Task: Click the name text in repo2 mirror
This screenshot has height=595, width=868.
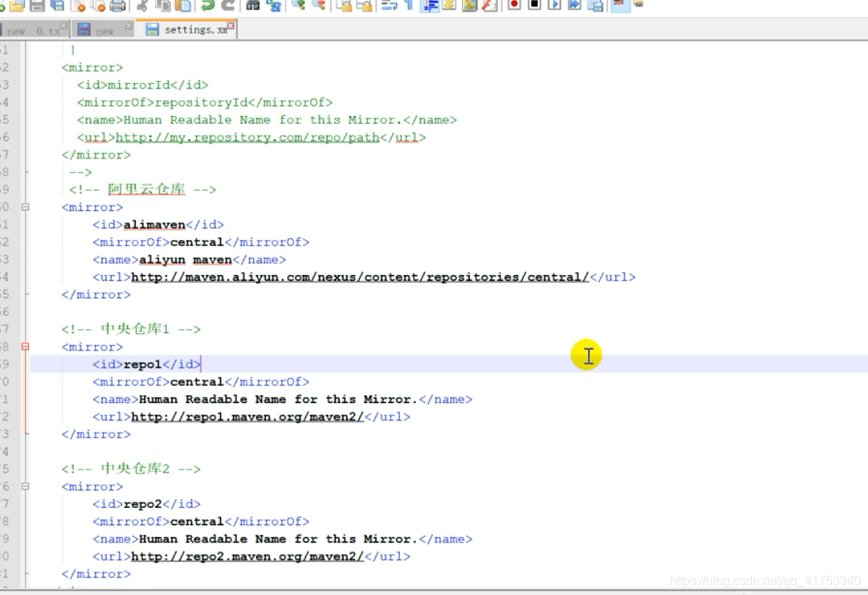Action: [x=278, y=539]
